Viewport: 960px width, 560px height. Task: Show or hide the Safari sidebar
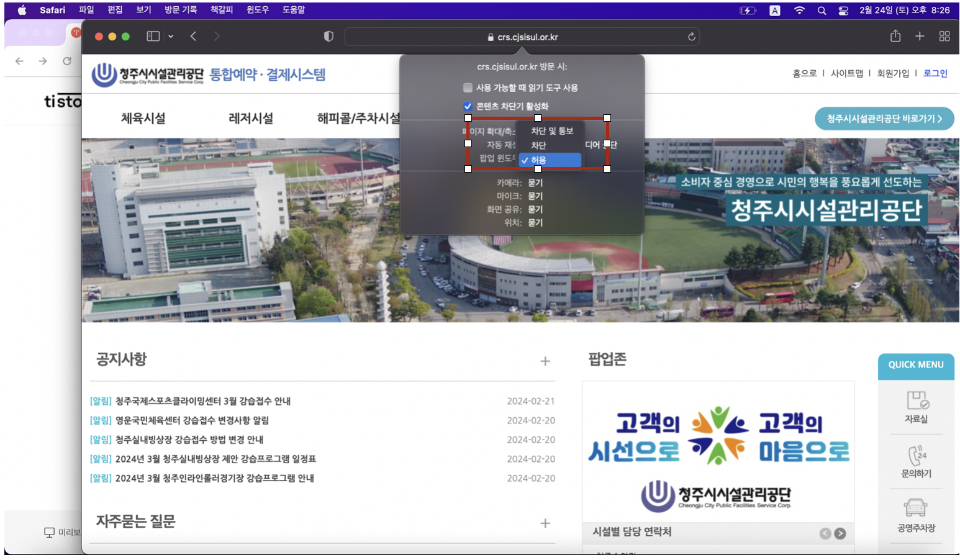(x=153, y=37)
